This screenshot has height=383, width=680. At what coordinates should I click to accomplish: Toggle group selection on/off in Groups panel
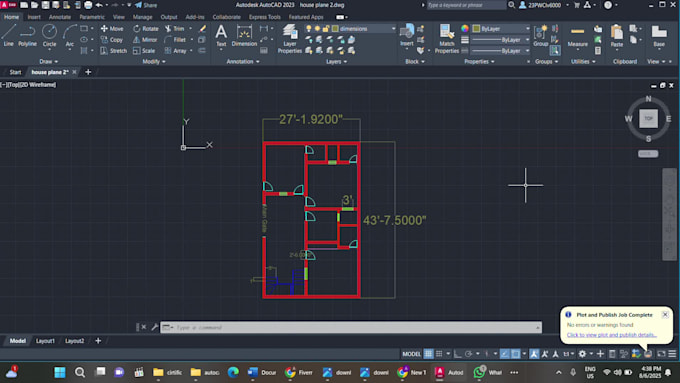tap(555, 51)
